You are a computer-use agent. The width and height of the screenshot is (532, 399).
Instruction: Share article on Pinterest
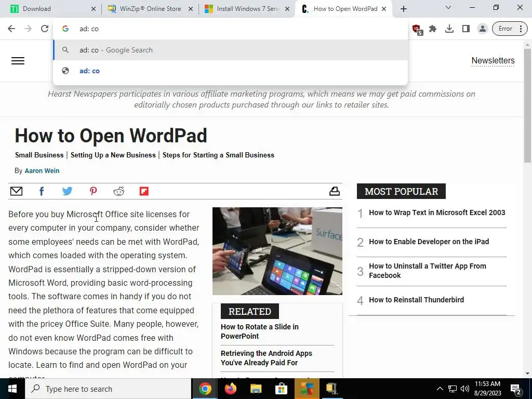click(x=94, y=191)
